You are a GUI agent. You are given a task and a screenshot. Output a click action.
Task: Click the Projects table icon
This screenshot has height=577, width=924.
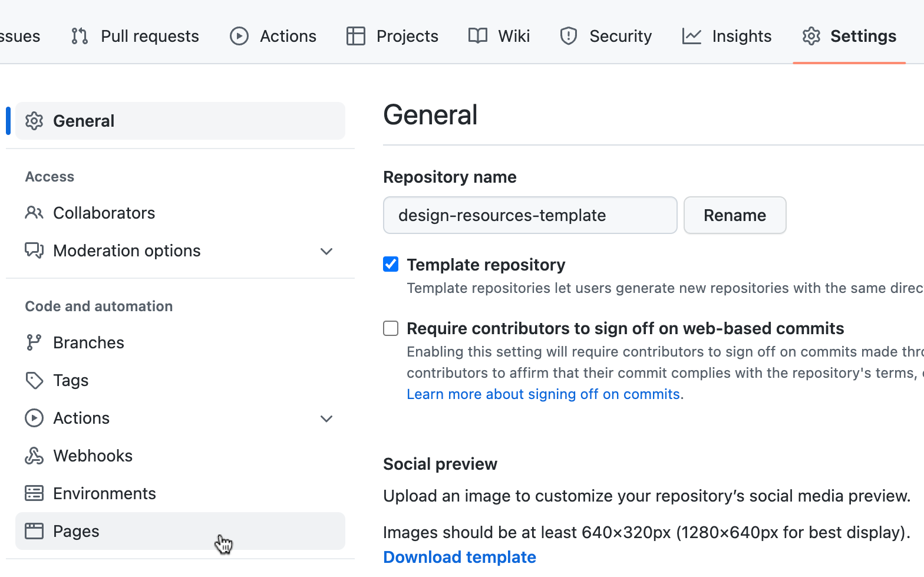pyautogui.click(x=355, y=36)
